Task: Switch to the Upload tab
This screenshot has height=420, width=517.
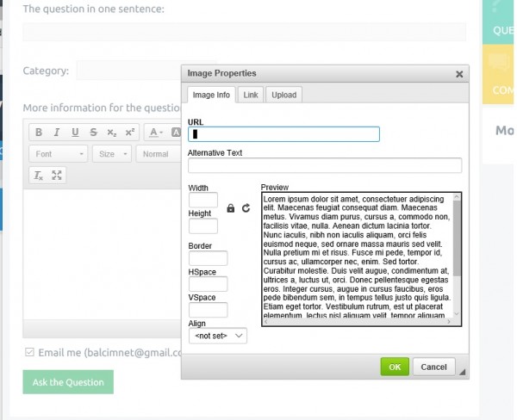Action: (283, 95)
